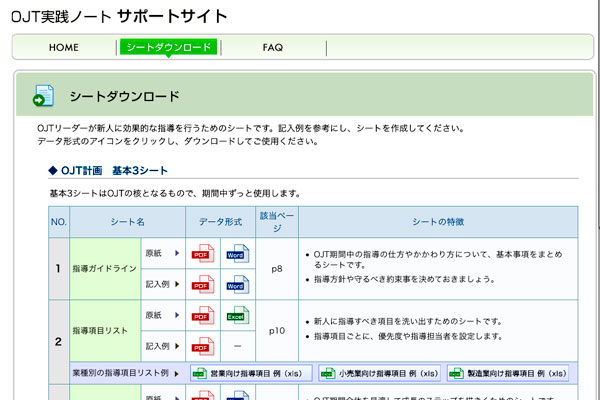Click the arrow next to 指導項目リスト 原紙
Image resolution: width=600 pixels, height=400 pixels.
[x=177, y=316]
